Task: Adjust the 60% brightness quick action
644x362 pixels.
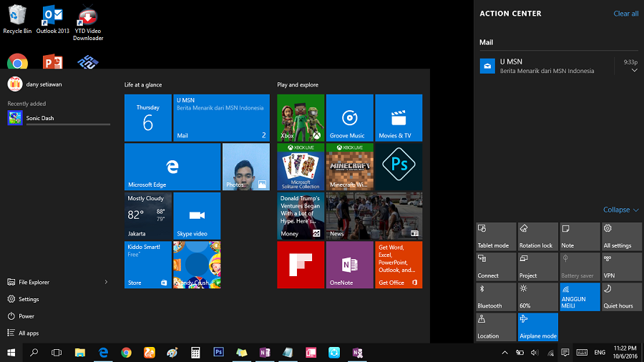Action: coord(537,296)
